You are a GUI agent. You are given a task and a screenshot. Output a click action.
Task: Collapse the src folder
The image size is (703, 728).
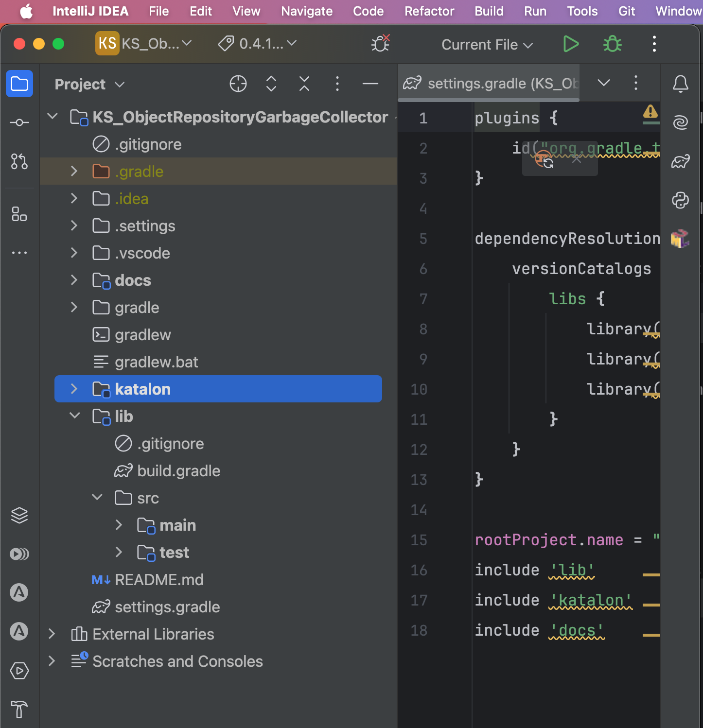pyautogui.click(x=97, y=498)
